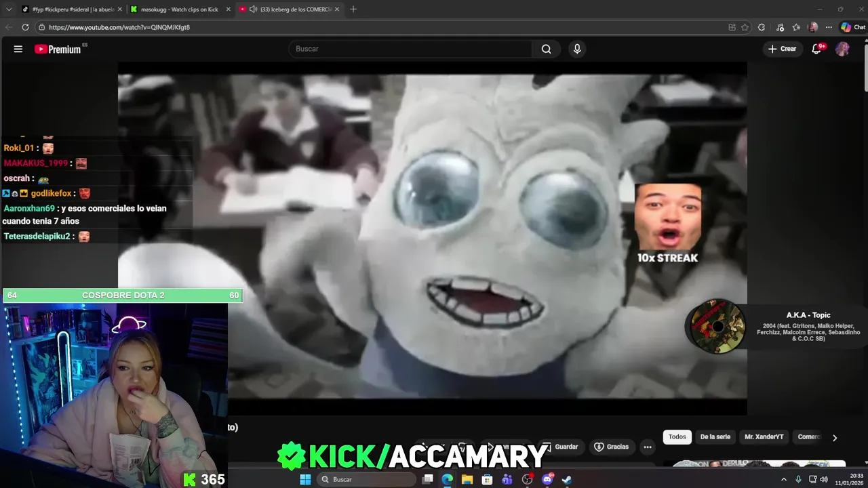Click the Gracias thanks button
Image resolution: width=868 pixels, height=488 pixels.
612,447
